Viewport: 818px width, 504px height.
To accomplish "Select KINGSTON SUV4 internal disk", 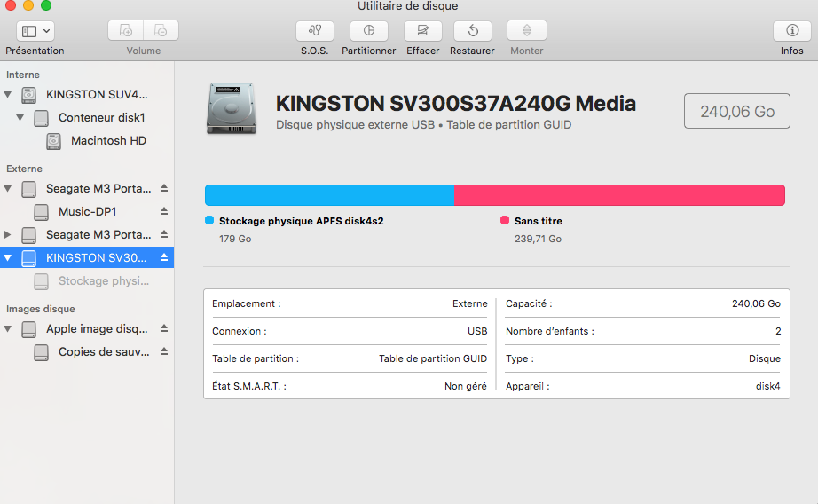I will [97, 94].
